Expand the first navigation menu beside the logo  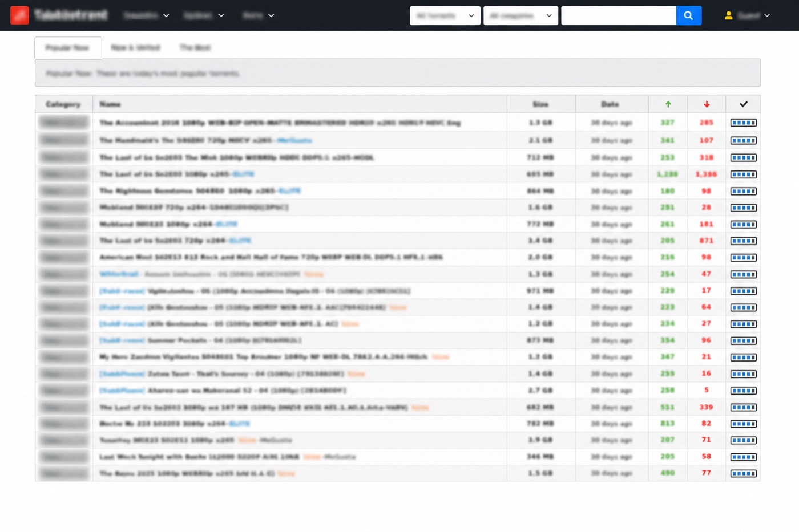[147, 15]
